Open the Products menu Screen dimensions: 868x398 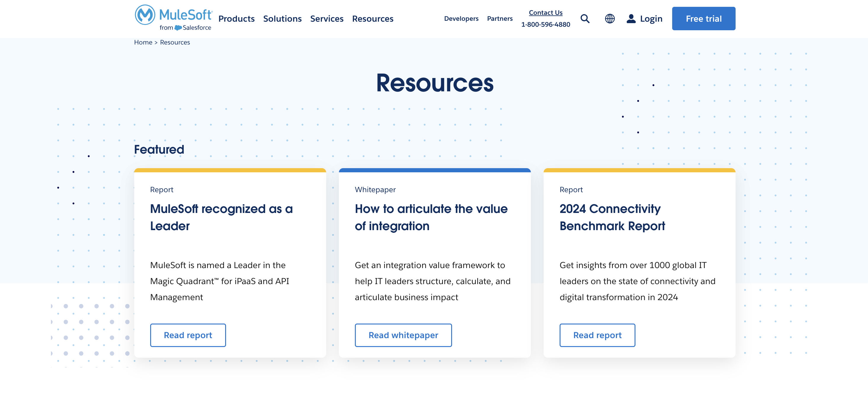coord(236,19)
